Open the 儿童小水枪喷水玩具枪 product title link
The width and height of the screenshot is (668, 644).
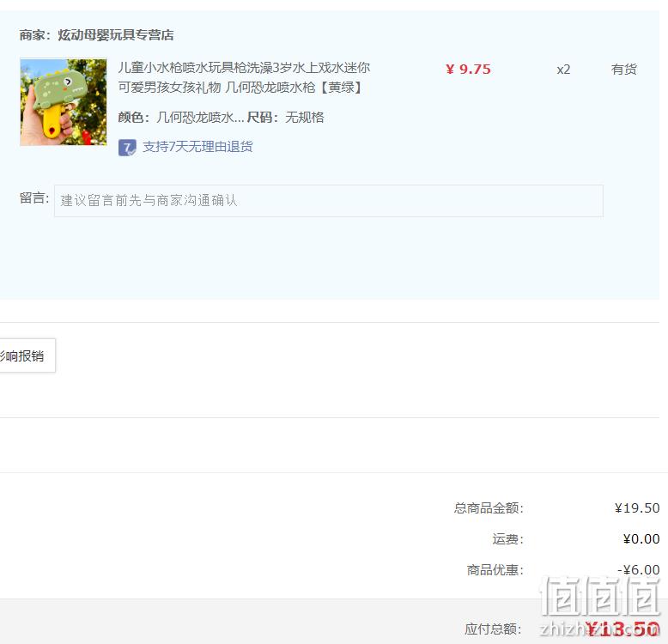244,77
